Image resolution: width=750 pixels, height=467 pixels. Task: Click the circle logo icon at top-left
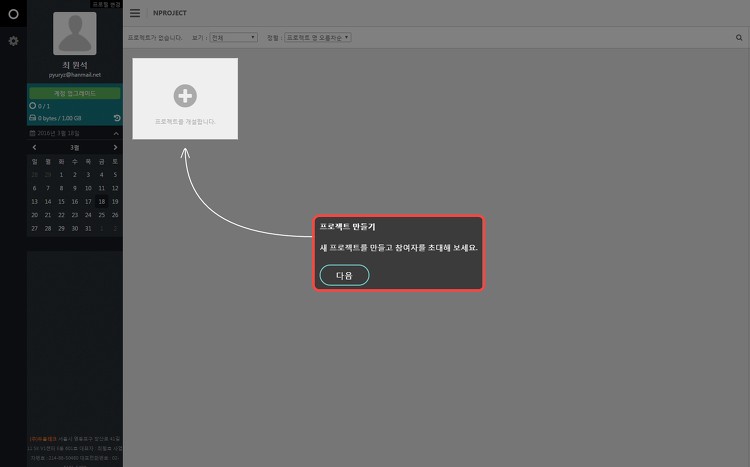(13, 14)
